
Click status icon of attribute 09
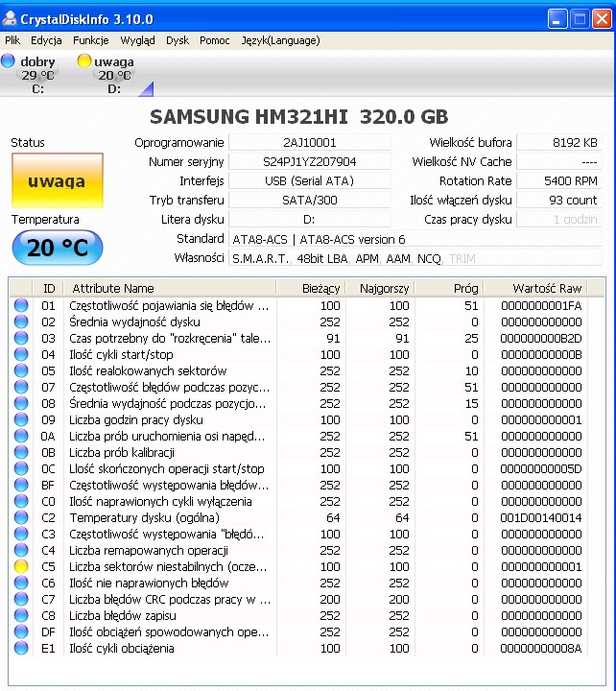pos(21,419)
